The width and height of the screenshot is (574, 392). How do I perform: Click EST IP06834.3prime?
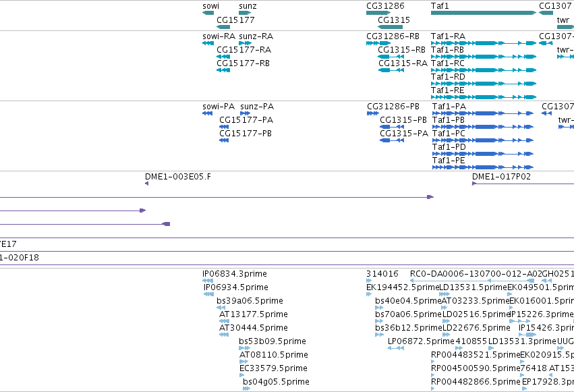coord(208,281)
